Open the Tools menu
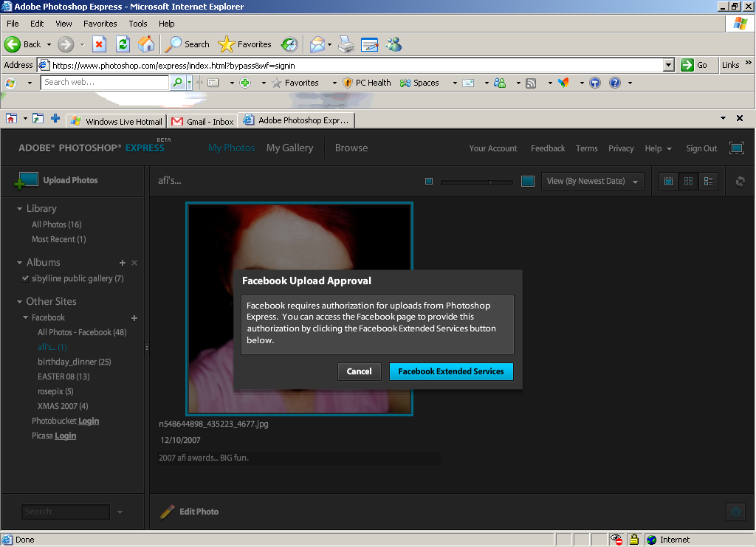 tap(138, 24)
